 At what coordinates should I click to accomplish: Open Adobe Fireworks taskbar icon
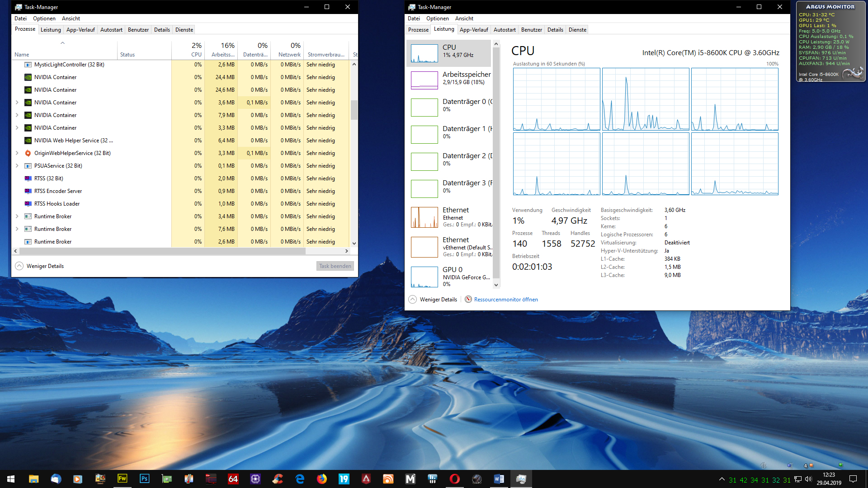122,479
